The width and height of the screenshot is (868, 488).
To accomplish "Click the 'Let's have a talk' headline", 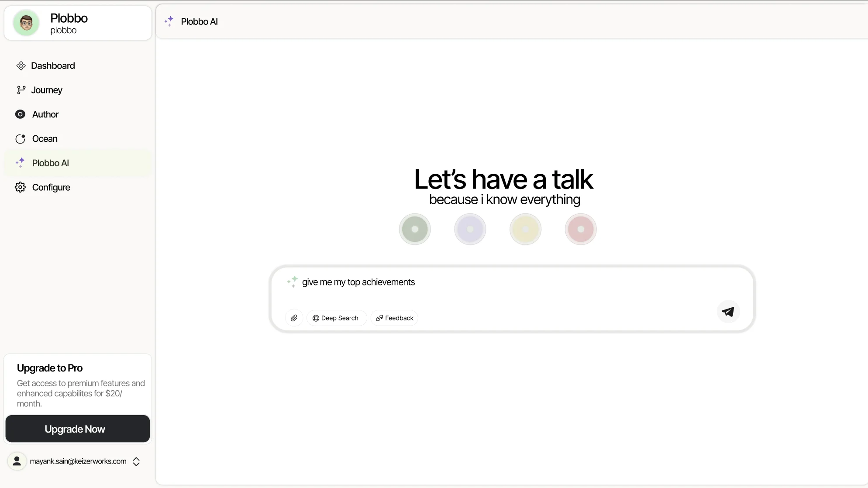I will pyautogui.click(x=504, y=179).
